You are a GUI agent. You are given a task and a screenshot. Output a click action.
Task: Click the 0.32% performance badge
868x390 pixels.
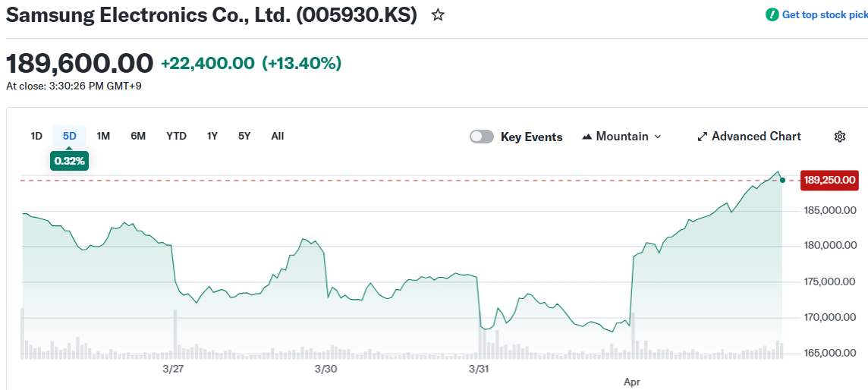pos(70,161)
